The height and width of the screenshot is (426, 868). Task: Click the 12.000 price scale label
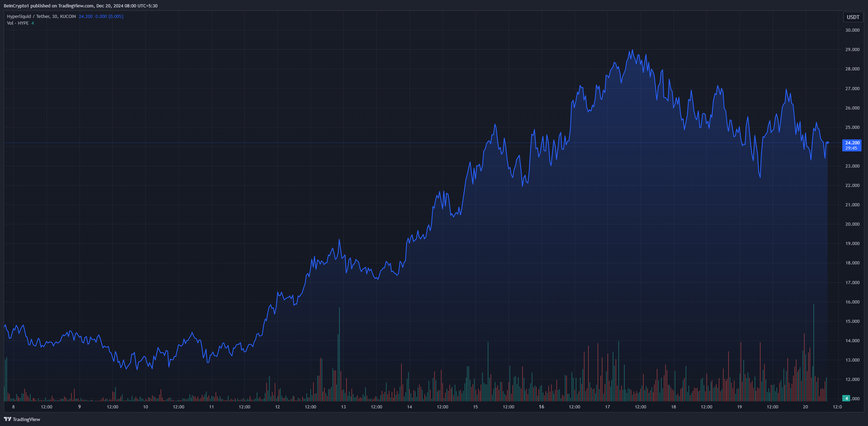click(x=852, y=380)
